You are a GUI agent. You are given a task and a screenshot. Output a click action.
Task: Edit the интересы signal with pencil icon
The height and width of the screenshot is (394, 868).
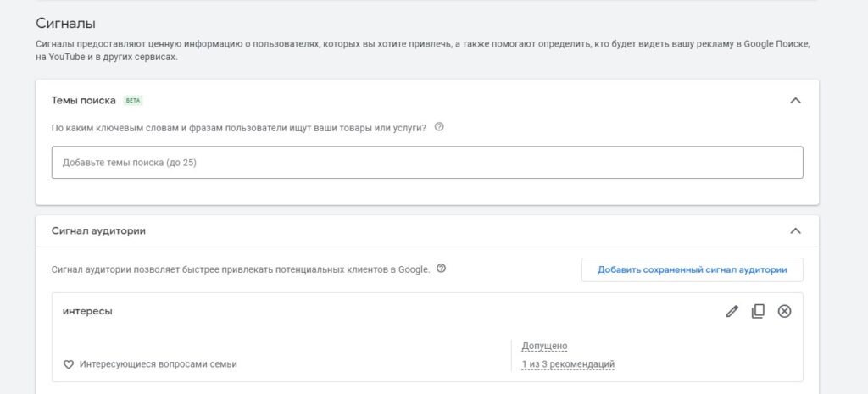coord(732,311)
